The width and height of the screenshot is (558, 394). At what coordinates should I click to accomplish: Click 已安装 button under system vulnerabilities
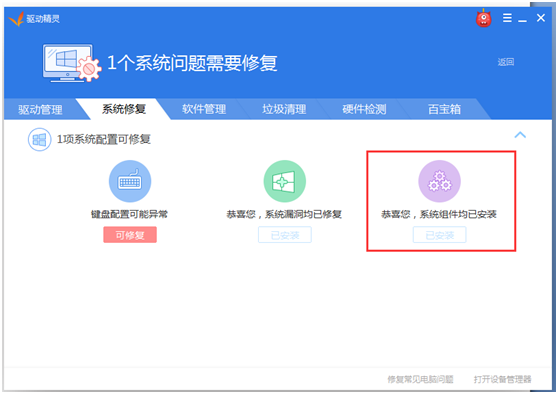pyautogui.click(x=285, y=235)
